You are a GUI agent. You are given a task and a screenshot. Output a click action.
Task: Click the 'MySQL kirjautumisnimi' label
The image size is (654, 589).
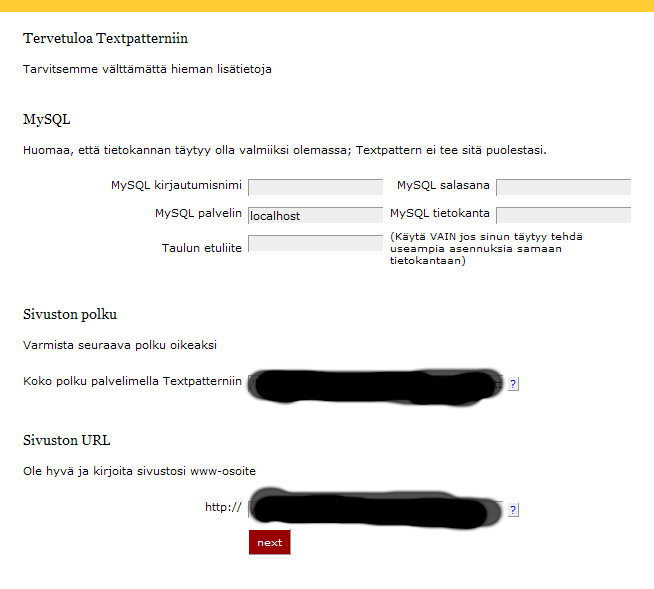(x=176, y=185)
